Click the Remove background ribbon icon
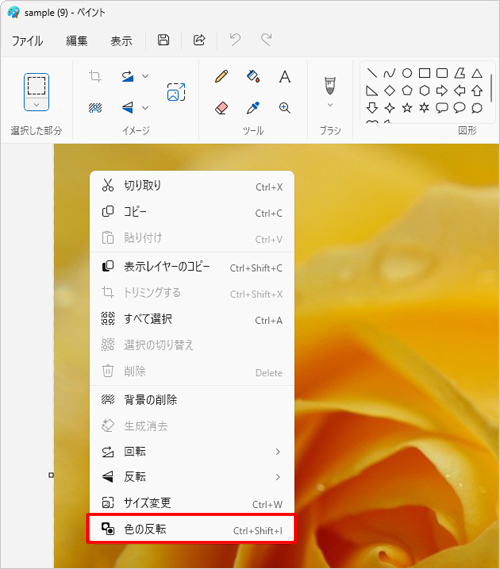Image resolution: width=500 pixels, height=569 pixels. coord(95,108)
